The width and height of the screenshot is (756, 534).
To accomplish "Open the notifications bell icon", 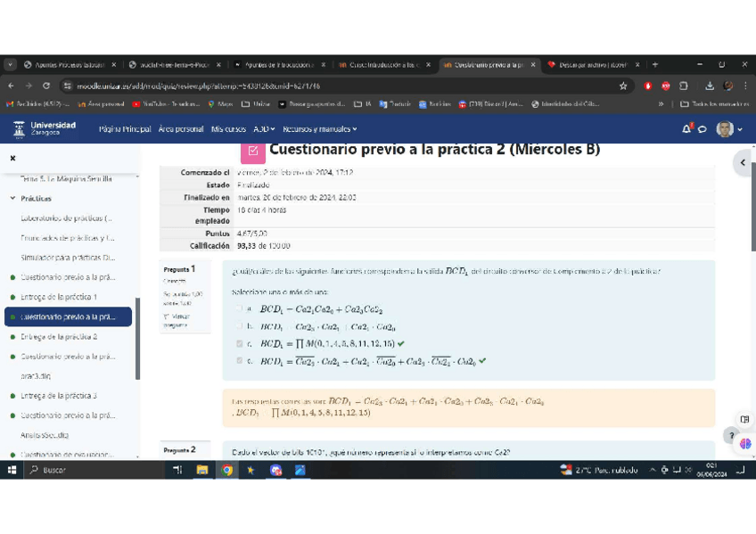I will coord(686,128).
